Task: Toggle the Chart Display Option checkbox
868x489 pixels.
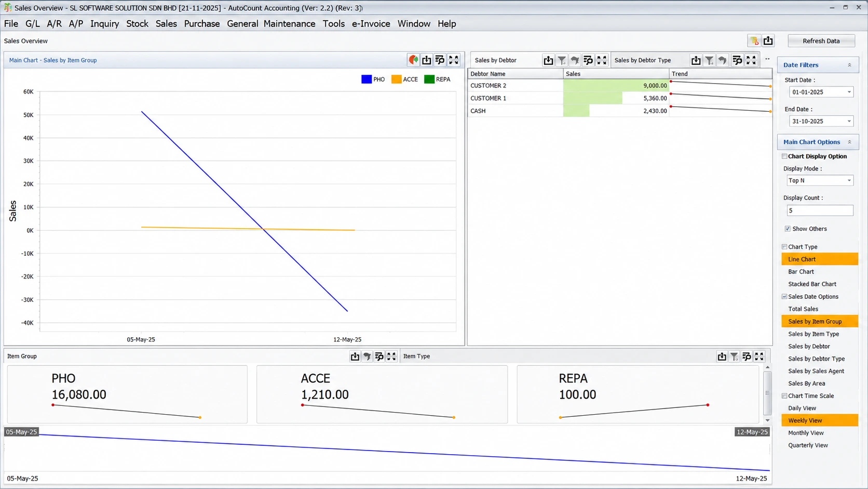Action: pos(784,156)
